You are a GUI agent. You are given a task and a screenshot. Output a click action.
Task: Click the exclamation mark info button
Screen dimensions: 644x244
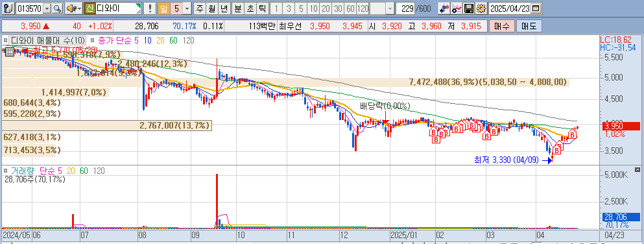pos(150,8)
